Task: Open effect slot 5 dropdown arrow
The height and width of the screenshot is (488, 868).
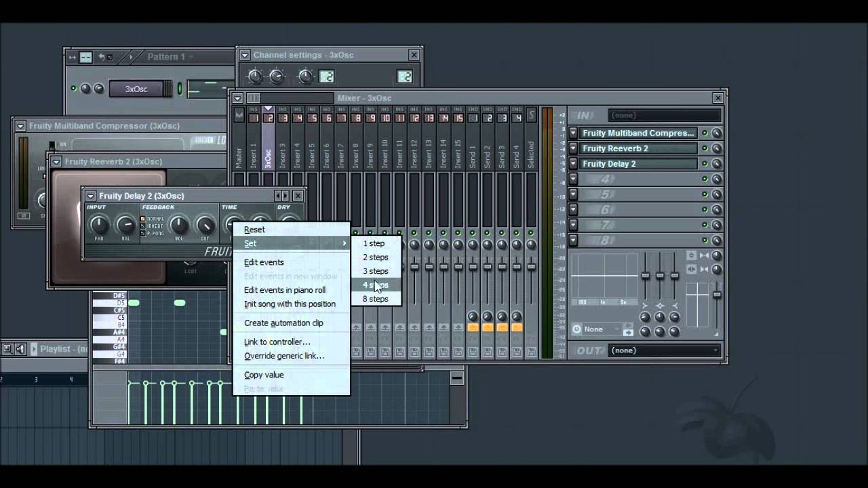Action: [x=573, y=195]
